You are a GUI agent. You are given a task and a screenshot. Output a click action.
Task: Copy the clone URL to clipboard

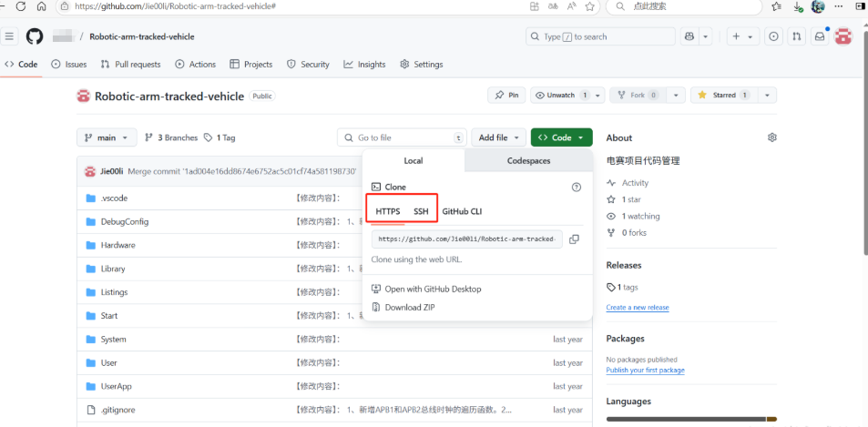point(574,239)
